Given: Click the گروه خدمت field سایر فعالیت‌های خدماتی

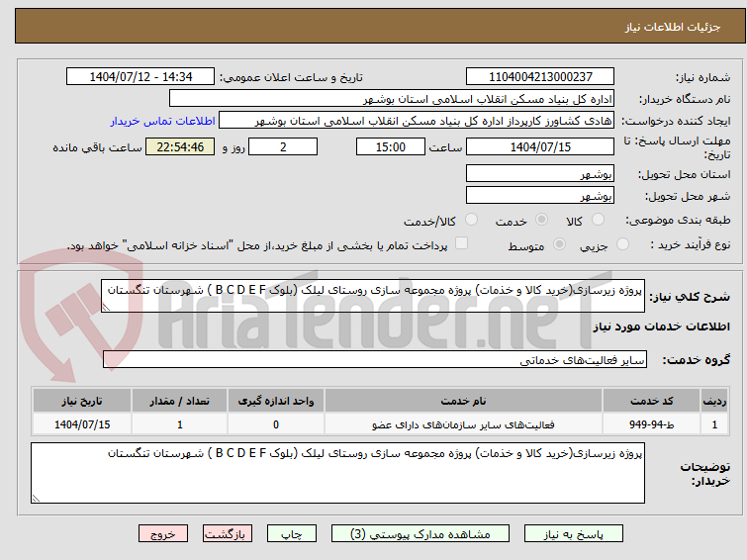Looking at the screenshot, I should click(375, 359).
